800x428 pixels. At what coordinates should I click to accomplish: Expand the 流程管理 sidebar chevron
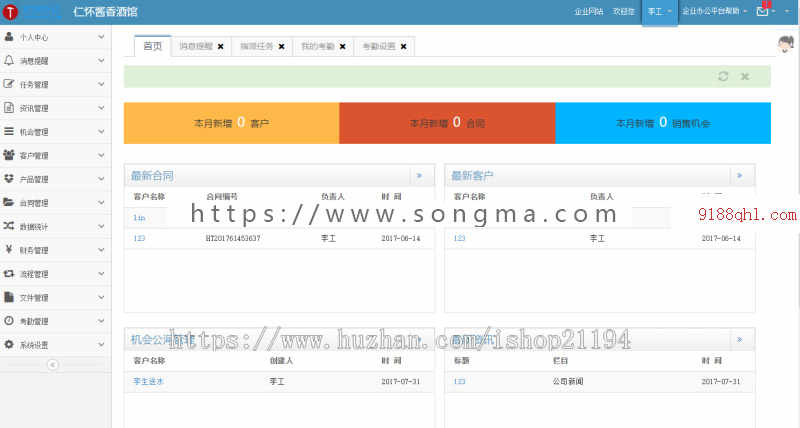101,273
